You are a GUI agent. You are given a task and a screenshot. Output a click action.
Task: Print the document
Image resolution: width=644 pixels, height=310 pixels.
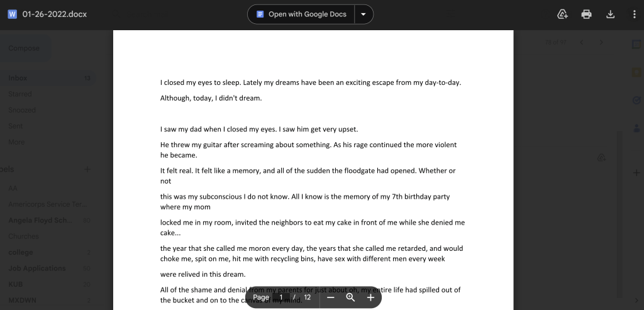click(587, 14)
